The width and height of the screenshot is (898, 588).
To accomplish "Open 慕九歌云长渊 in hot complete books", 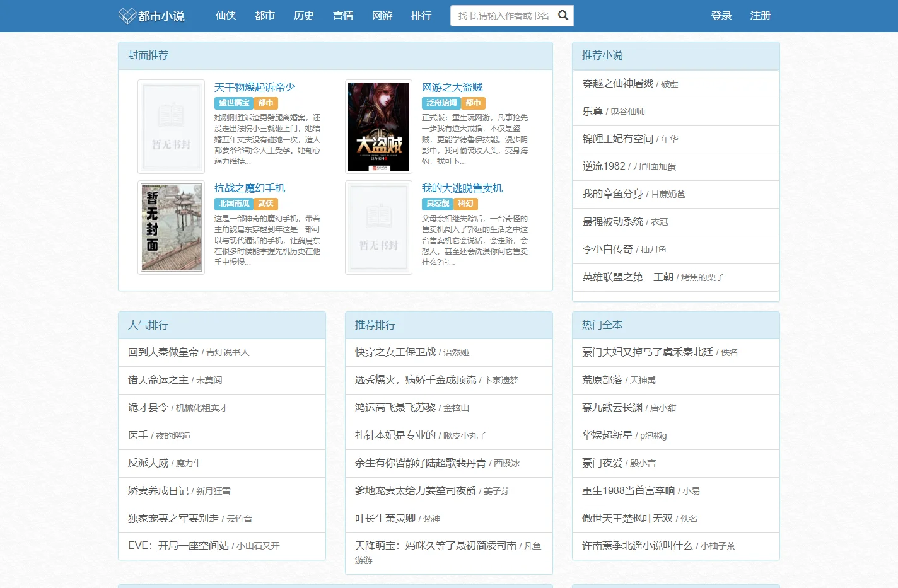I will 612,408.
